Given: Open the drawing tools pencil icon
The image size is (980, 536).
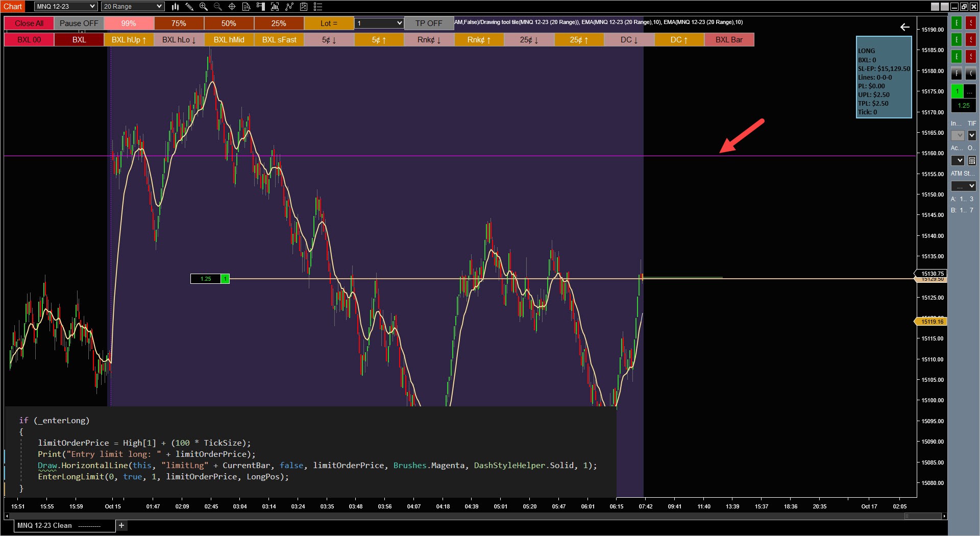Looking at the screenshot, I should click(189, 7).
